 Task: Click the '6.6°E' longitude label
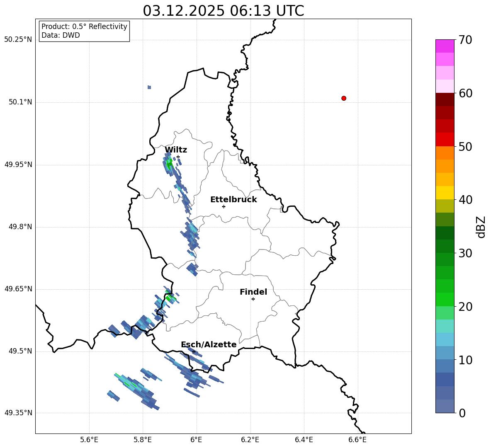357,440
